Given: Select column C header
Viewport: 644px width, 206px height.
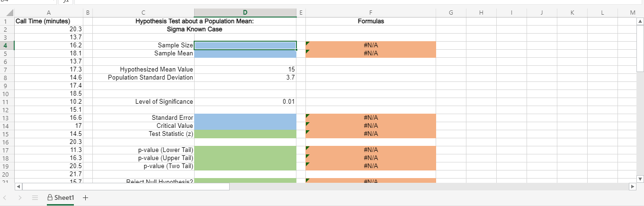Looking at the screenshot, I should (143, 13).
